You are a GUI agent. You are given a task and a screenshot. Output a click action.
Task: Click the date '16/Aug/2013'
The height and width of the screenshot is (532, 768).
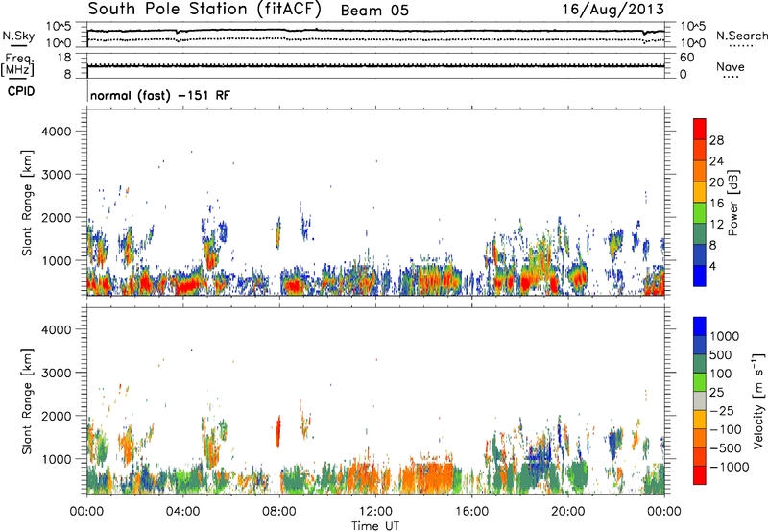[x=612, y=10]
